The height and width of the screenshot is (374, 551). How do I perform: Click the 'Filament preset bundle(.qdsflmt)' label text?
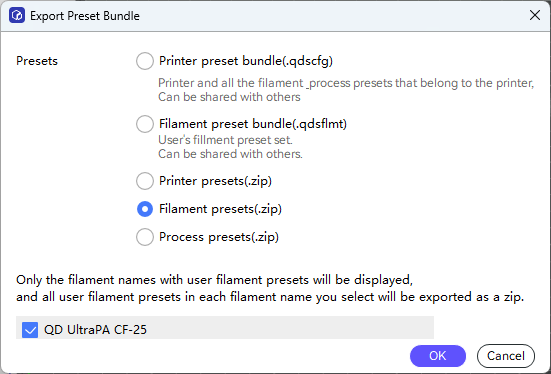click(253, 124)
